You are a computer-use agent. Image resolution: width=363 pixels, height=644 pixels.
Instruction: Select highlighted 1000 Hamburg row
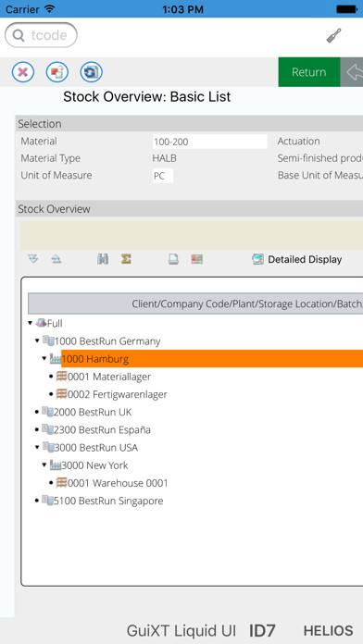tap(212, 359)
